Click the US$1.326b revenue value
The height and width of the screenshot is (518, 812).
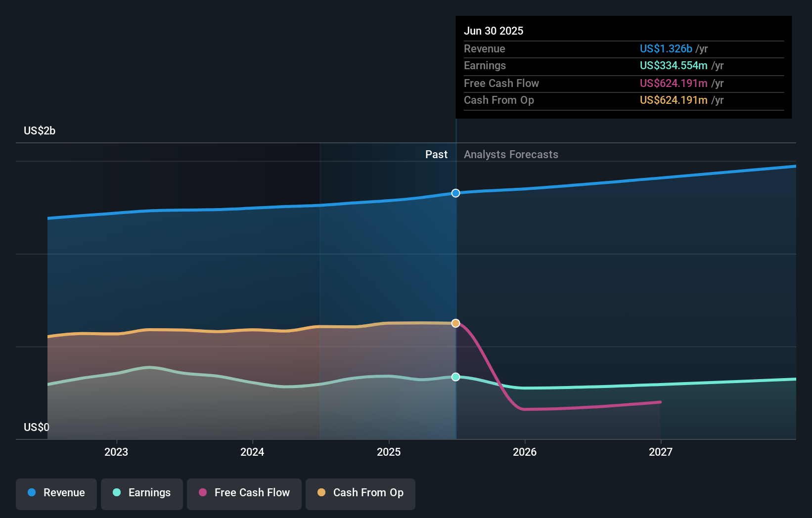point(666,48)
